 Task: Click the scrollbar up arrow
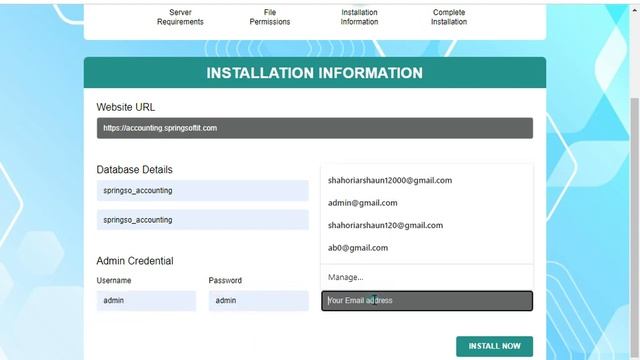635,10
